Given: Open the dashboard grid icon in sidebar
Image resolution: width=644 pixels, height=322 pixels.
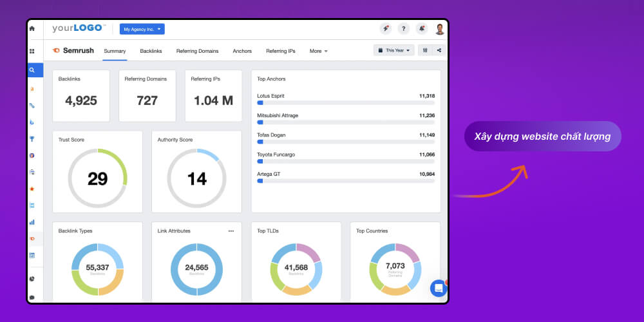Looking at the screenshot, I should [32, 52].
